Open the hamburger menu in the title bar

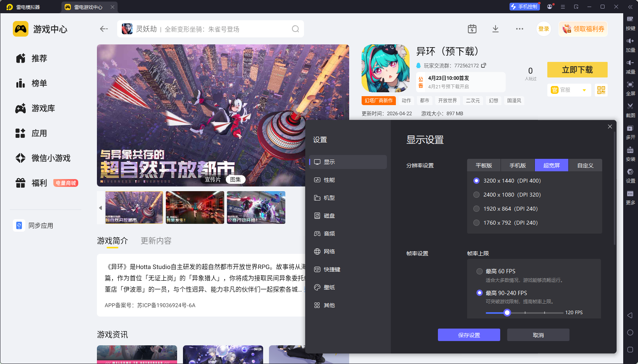click(x=563, y=7)
